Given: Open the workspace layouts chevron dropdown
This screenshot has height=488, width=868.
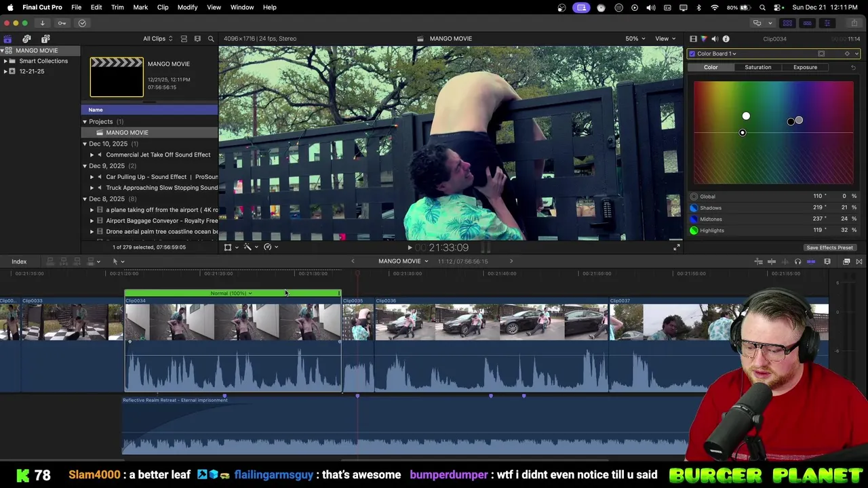Looking at the screenshot, I should click(770, 23).
